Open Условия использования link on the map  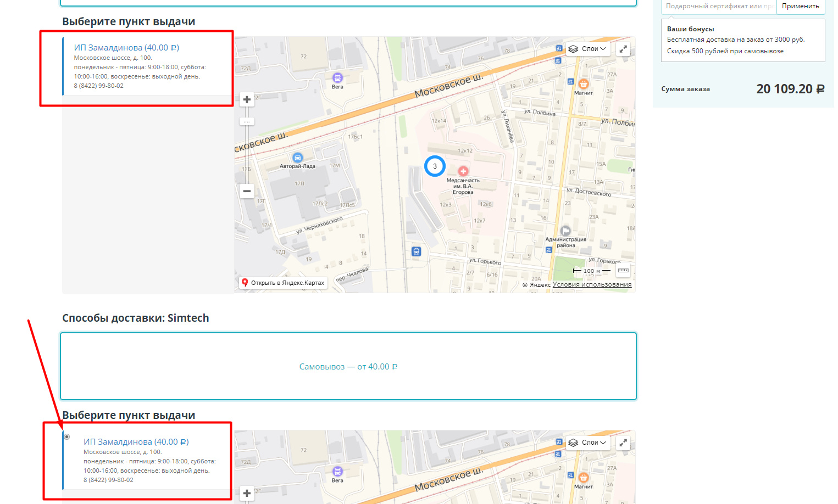pos(592,284)
